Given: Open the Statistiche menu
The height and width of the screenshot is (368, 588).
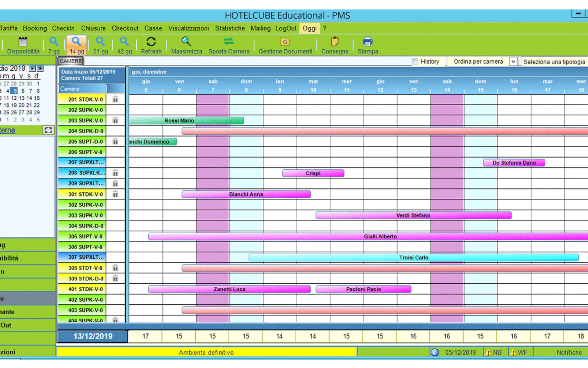Looking at the screenshot, I should pos(230,28).
